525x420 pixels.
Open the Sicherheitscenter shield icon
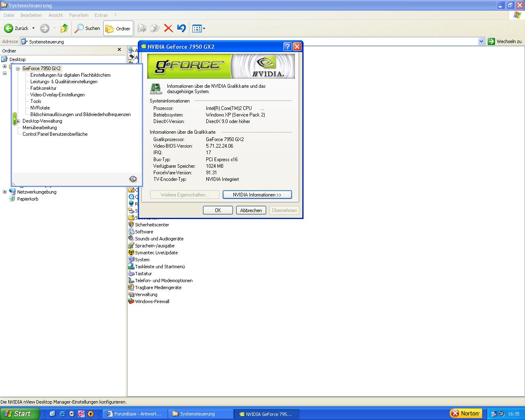coord(131,225)
